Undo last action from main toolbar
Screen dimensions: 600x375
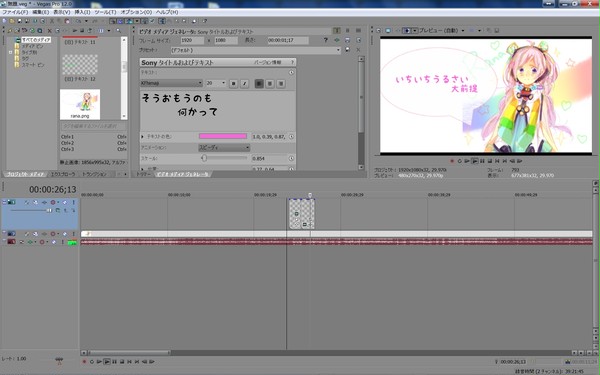pos(78,21)
